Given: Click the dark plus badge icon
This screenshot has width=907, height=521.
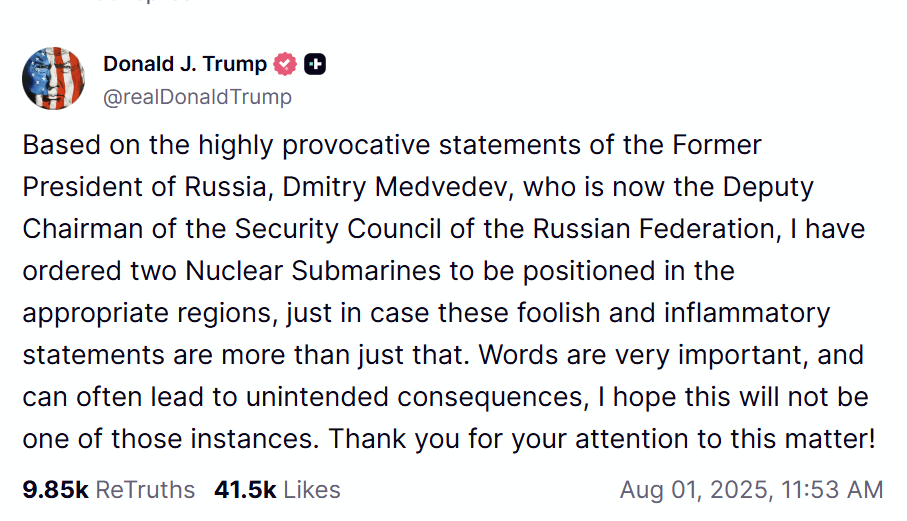Looking at the screenshot, I should point(315,64).
